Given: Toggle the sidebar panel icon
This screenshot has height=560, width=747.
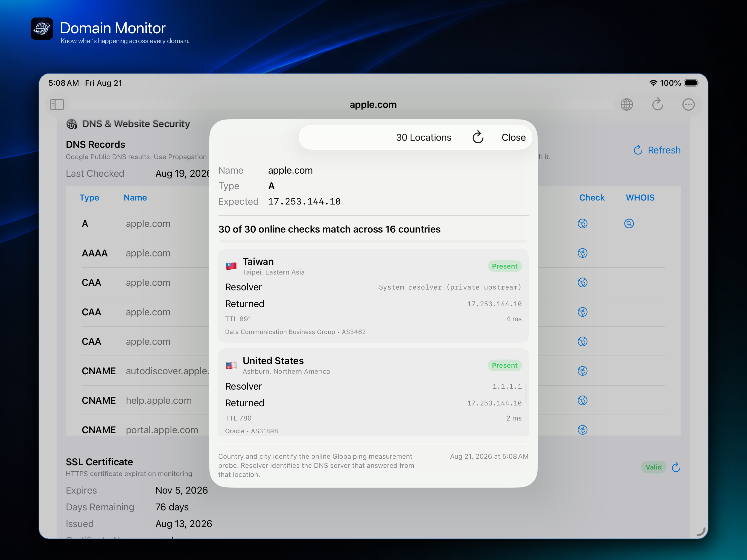Looking at the screenshot, I should pos(57,104).
